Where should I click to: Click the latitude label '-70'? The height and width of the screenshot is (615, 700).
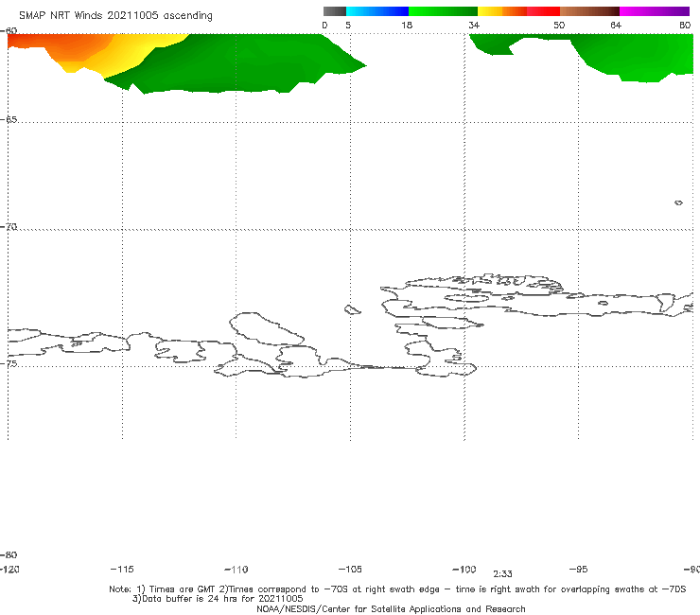pyautogui.click(x=9, y=227)
